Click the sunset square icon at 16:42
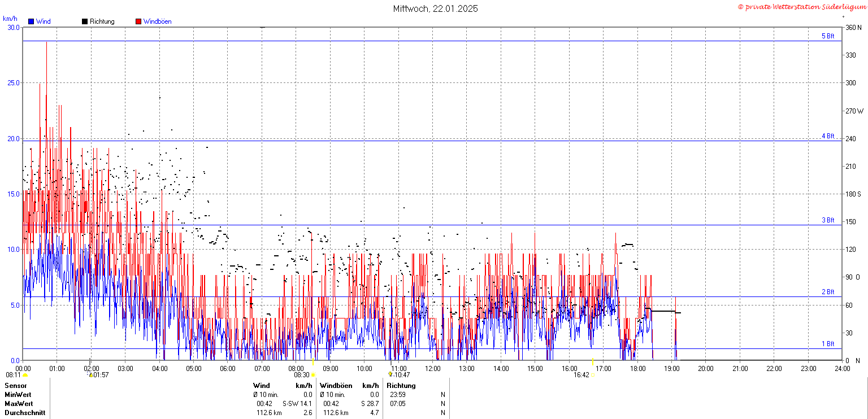Viewport: 868px width, 419px height. point(592,375)
